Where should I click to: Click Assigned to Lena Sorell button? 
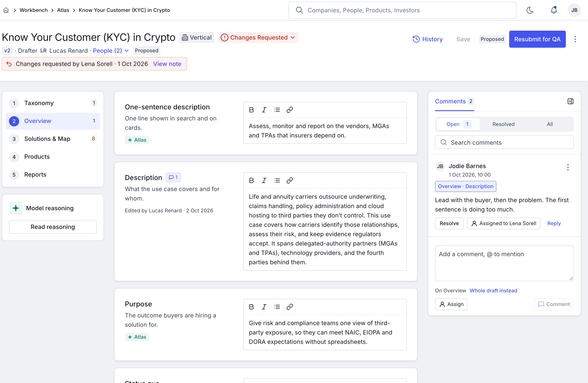[503, 223]
